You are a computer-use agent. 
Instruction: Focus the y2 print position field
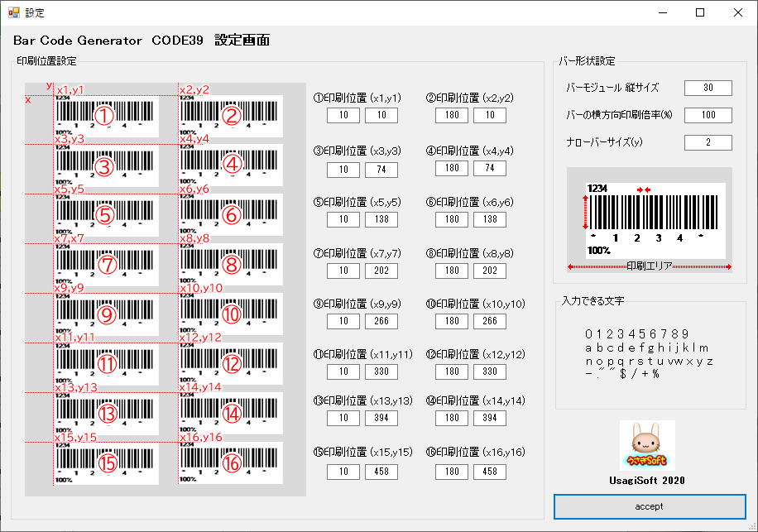coord(490,115)
